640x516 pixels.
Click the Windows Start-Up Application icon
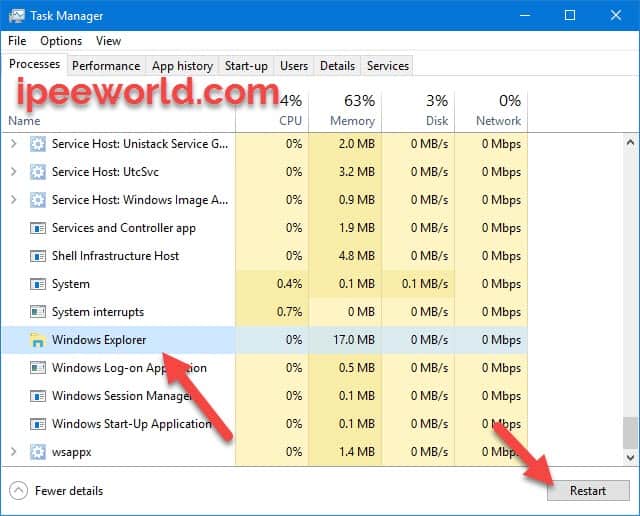tap(38, 424)
